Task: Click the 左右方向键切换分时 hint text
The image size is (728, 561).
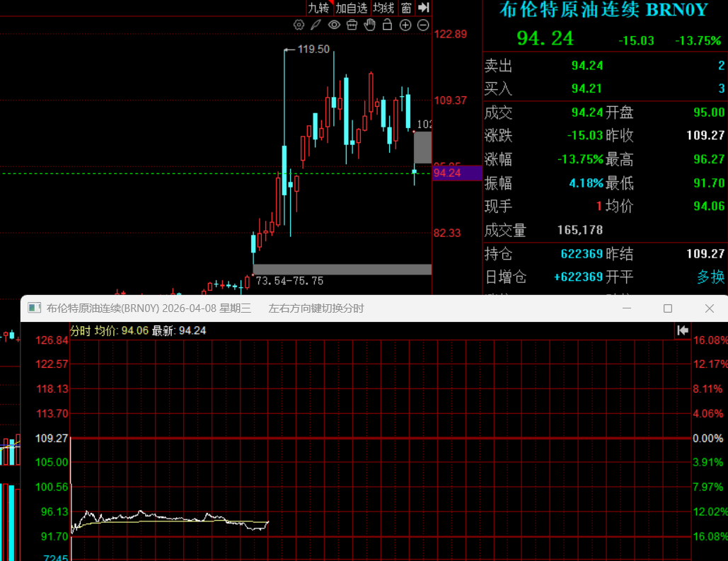Action: tap(316, 308)
